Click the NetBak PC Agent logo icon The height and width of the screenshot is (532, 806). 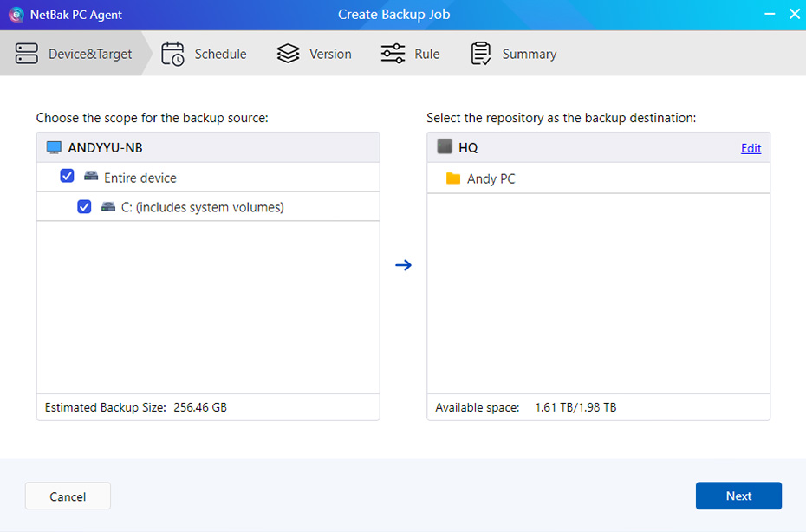tap(16, 15)
